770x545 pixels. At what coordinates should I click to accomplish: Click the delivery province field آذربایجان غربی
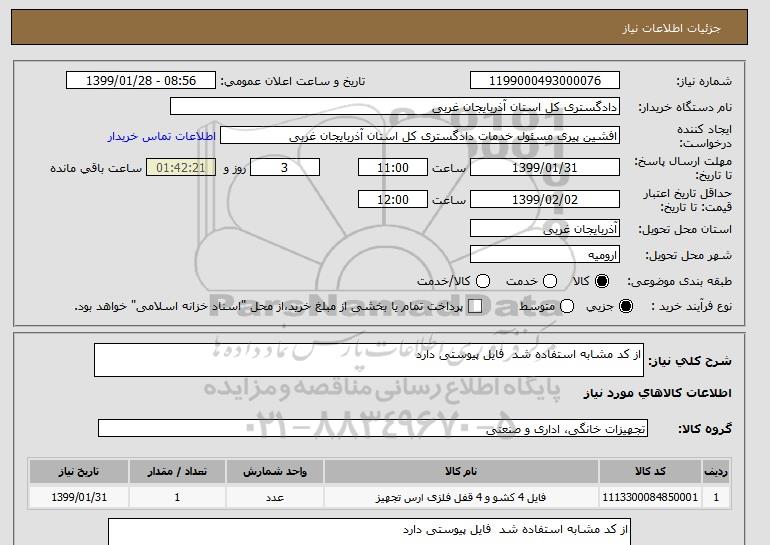pyautogui.click(x=545, y=229)
